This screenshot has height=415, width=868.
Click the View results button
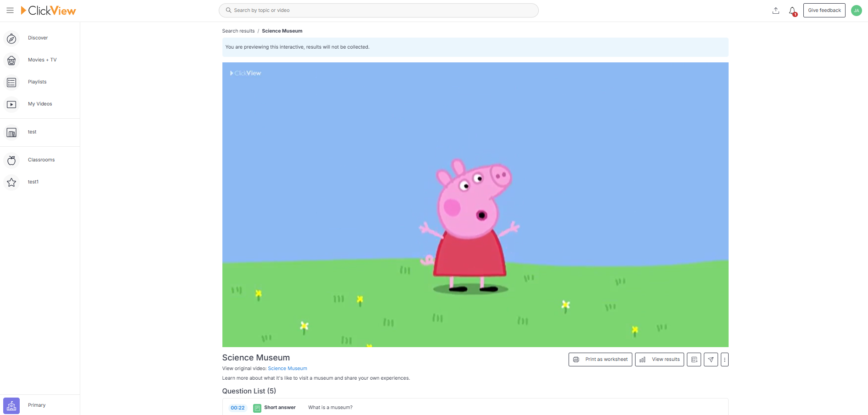coord(659,360)
